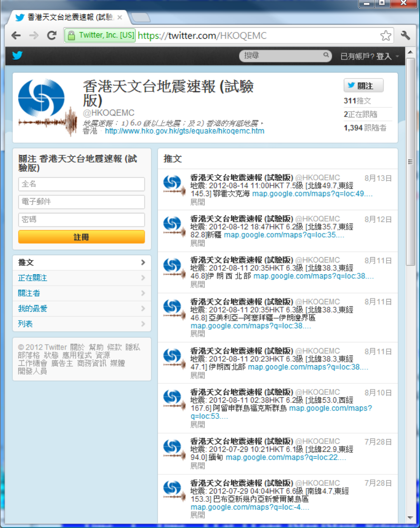The height and width of the screenshot is (528, 420).
Task: Click the avatar of the 8月12日 tweet
Action: coord(174,226)
